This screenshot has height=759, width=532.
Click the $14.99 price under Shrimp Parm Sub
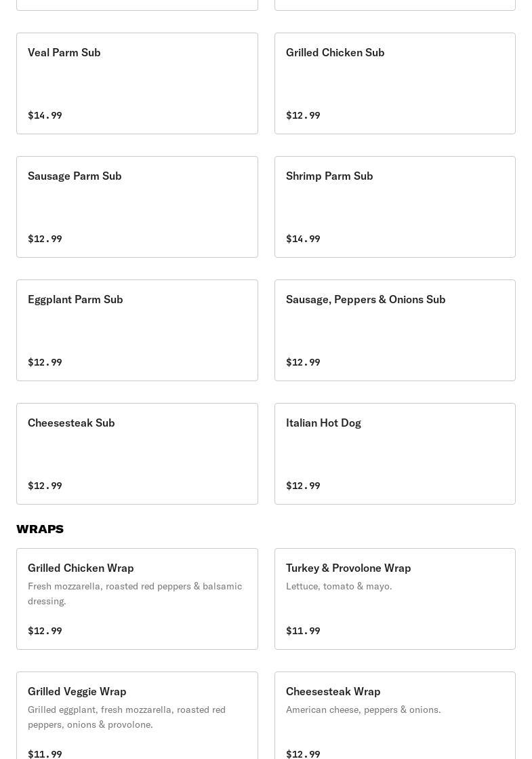click(303, 239)
